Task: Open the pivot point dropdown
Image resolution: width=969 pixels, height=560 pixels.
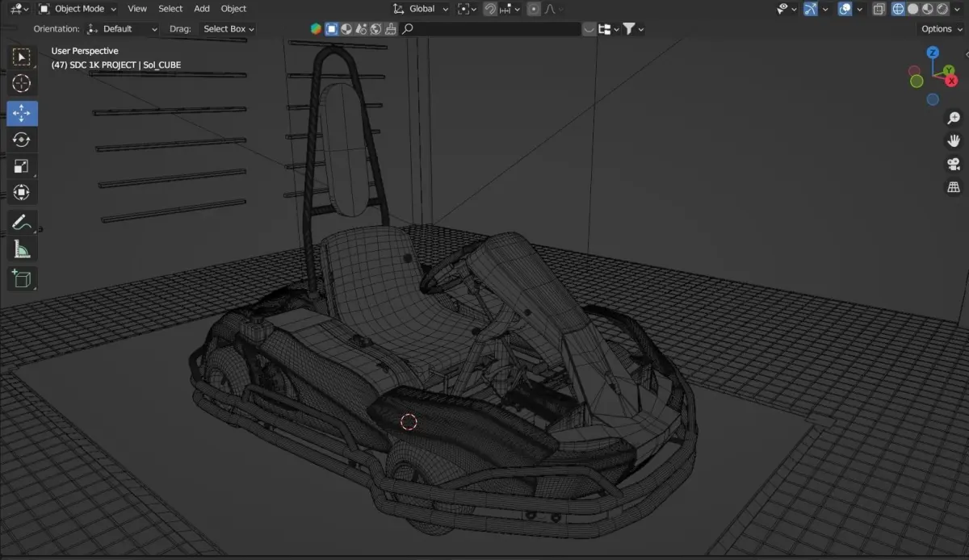Action: click(468, 9)
